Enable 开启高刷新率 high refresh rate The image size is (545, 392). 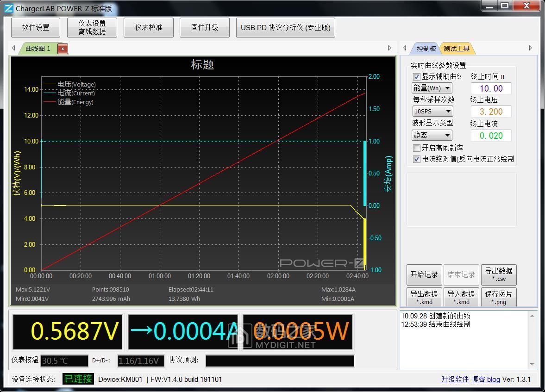coord(416,148)
